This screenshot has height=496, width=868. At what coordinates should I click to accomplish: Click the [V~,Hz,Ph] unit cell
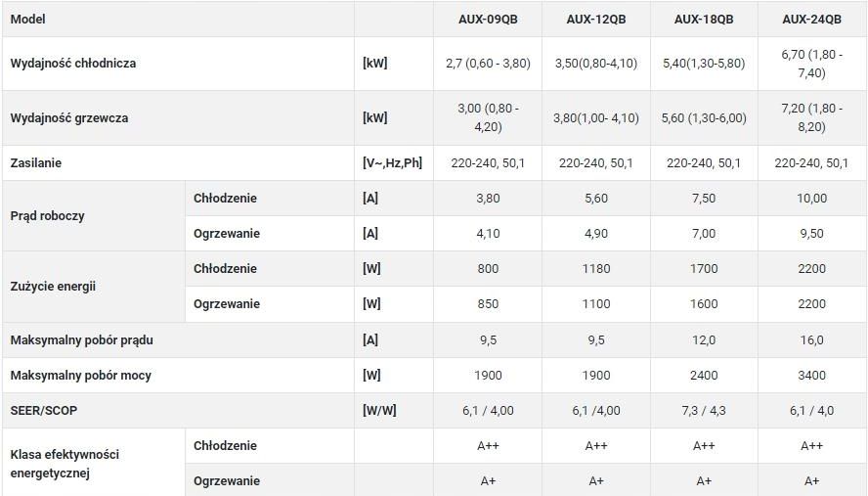393,163
